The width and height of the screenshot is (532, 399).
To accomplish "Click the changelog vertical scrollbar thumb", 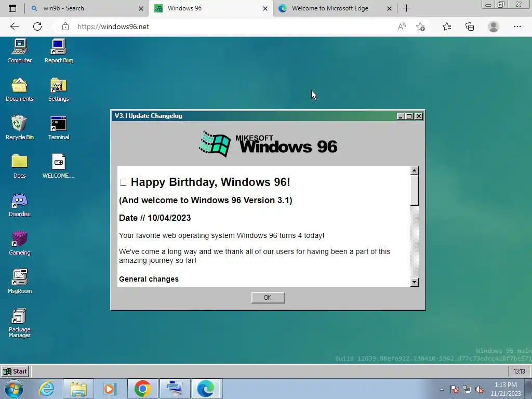I will coord(414,190).
